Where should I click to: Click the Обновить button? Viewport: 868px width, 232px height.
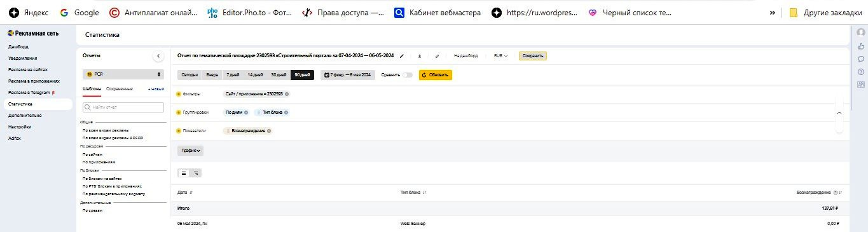pos(436,75)
